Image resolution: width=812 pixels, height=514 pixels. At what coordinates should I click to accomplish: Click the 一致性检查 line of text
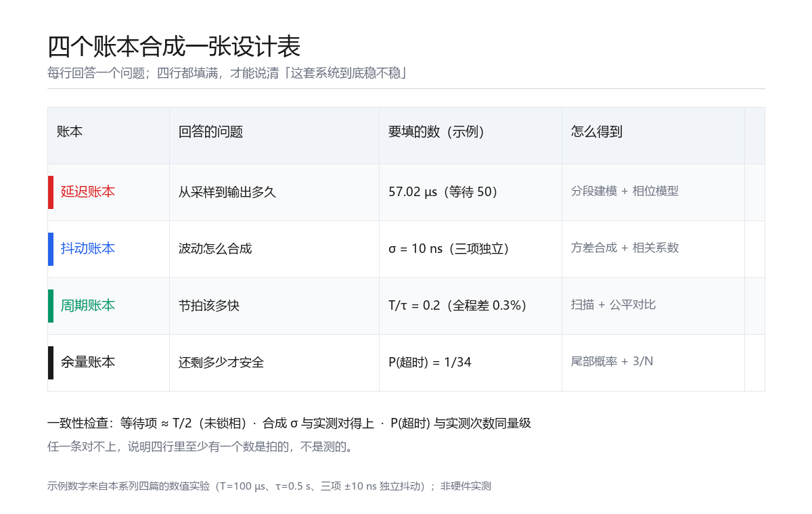(x=289, y=424)
